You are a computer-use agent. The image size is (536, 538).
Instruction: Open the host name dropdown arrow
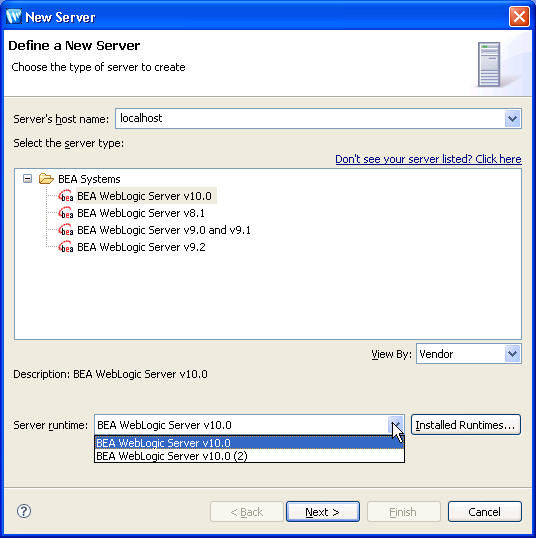click(512, 119)
